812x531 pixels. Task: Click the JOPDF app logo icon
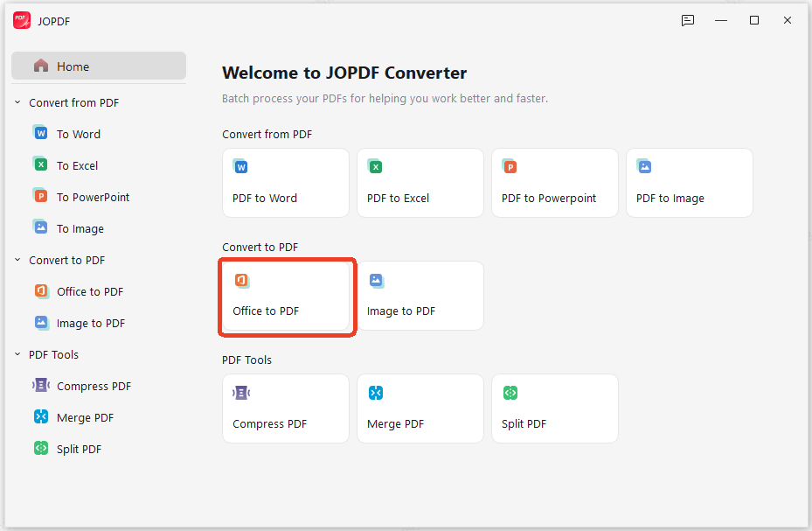pos(22,20)
